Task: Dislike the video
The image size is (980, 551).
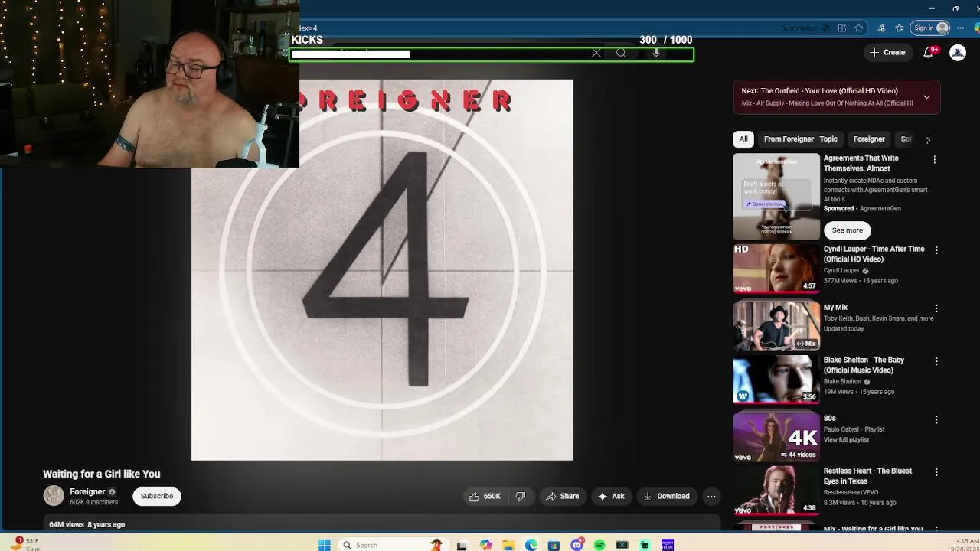Action: coord(521,496)
